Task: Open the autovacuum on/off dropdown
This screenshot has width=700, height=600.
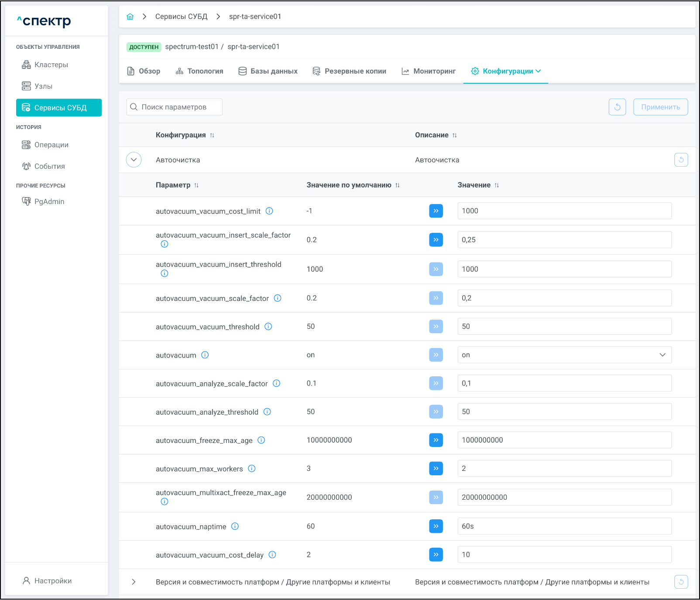Action: 564,355
